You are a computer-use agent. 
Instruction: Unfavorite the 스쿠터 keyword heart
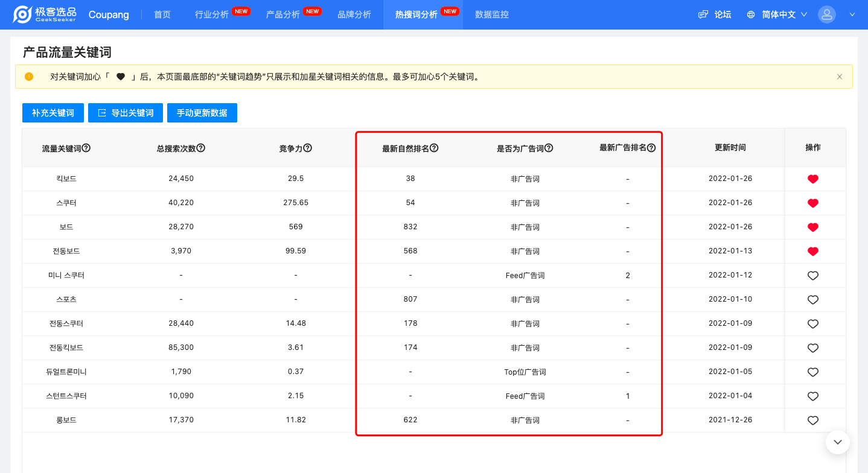point(813,203)
